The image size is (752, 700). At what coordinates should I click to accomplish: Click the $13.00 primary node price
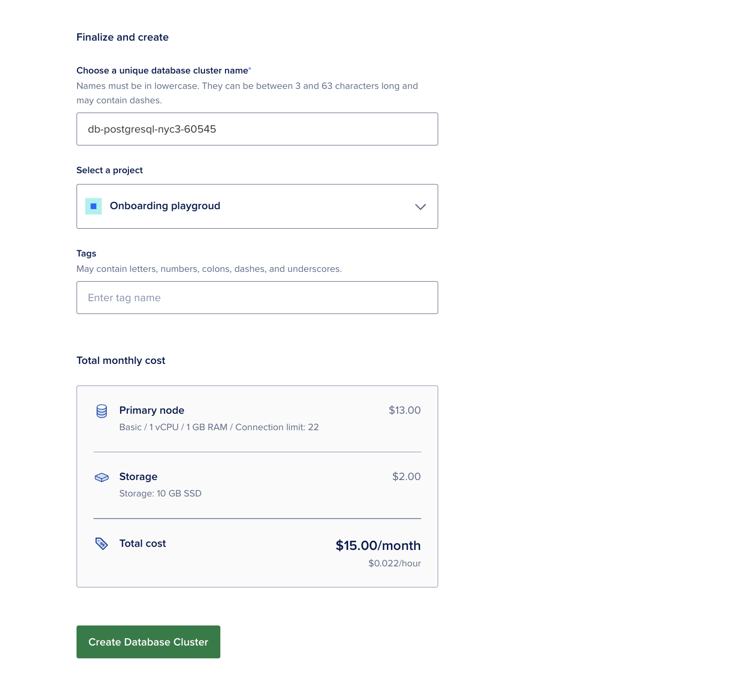[404, 410]
